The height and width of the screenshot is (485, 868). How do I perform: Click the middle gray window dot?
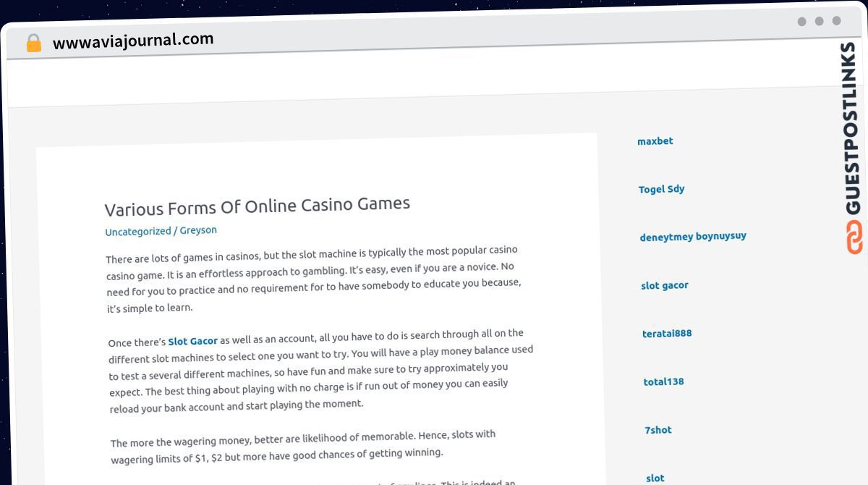(819, 22)
